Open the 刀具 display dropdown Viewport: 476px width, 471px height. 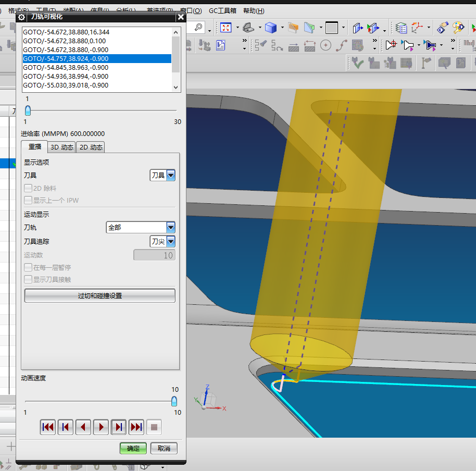point(162,176)
